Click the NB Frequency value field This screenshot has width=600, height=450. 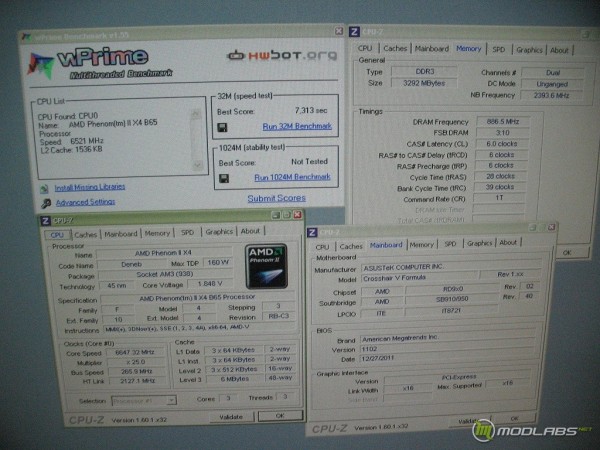coord(551,95)
